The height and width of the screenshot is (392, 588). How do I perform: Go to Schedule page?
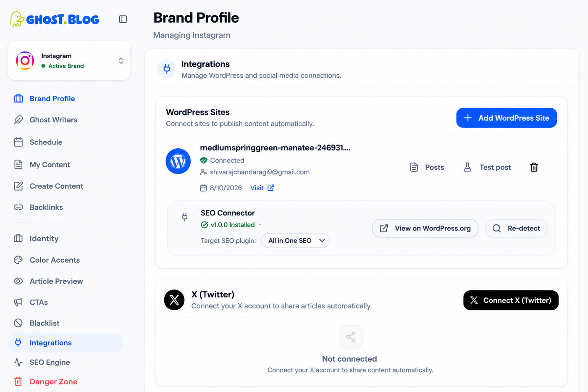pos(46,142)
